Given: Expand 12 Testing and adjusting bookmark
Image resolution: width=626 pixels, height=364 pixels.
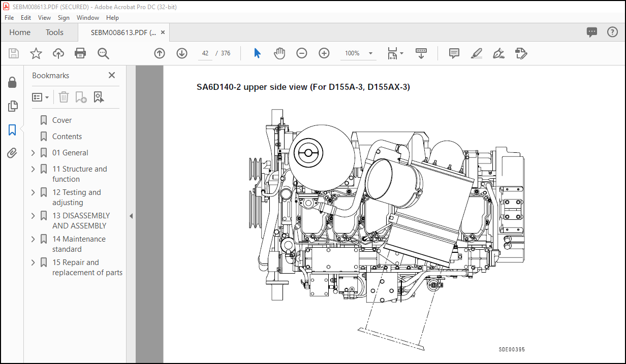Looking at the screenshot, I should tap(33, 192).
